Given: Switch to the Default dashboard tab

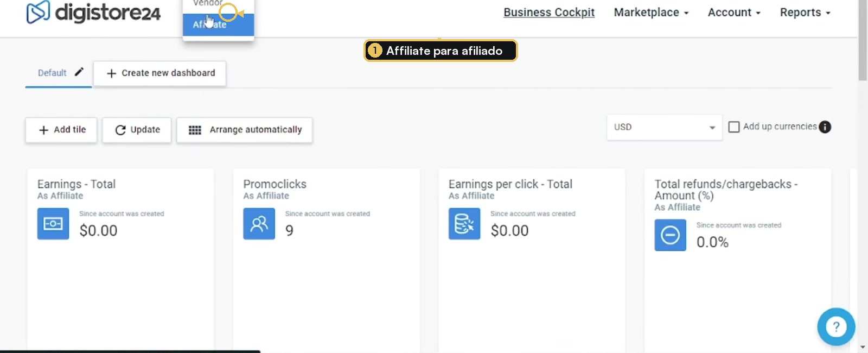Looking at the screenshot, I should coord(52,73).
